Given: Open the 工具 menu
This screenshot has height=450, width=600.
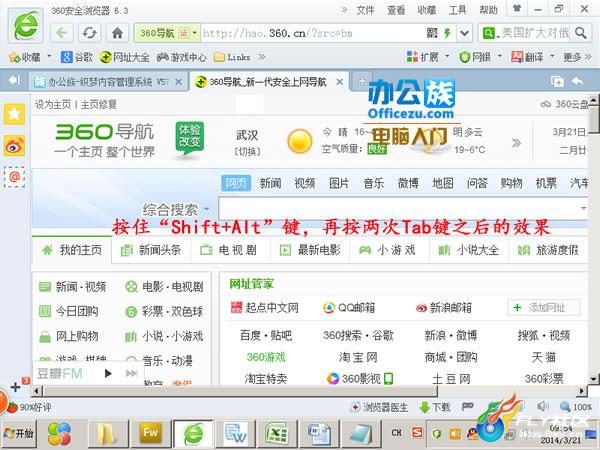Looking at the screenshot, I should (458, 10).
